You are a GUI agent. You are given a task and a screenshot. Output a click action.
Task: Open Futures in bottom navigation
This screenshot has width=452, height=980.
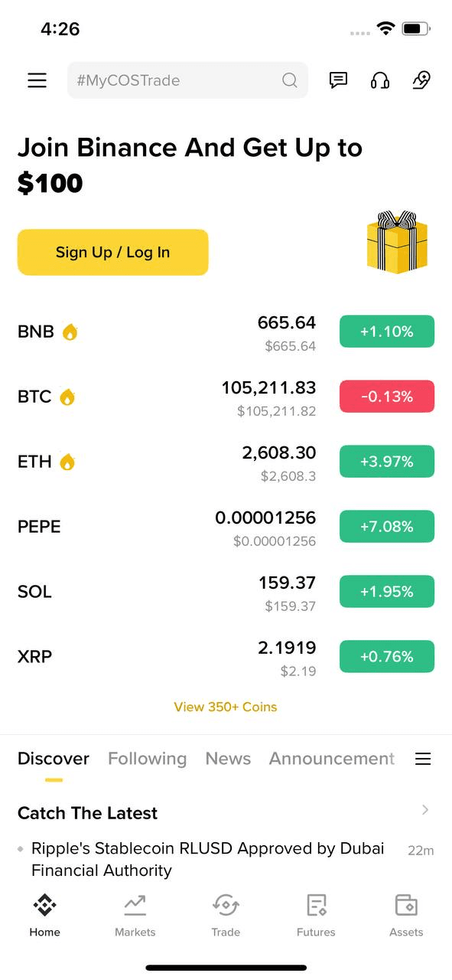point(316,915)
